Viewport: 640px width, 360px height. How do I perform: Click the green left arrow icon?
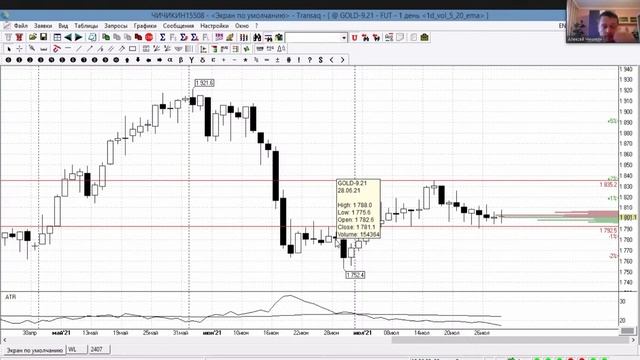coord(68,38)
